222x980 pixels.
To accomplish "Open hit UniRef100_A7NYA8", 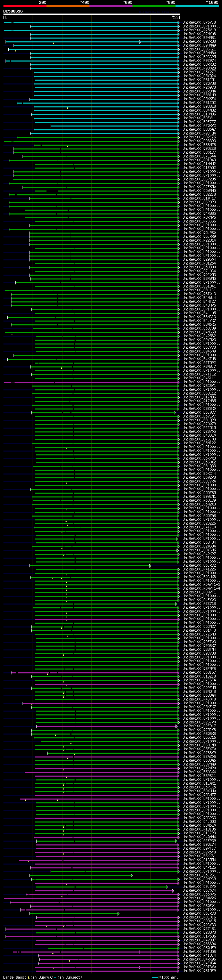I will coord(199,34).
